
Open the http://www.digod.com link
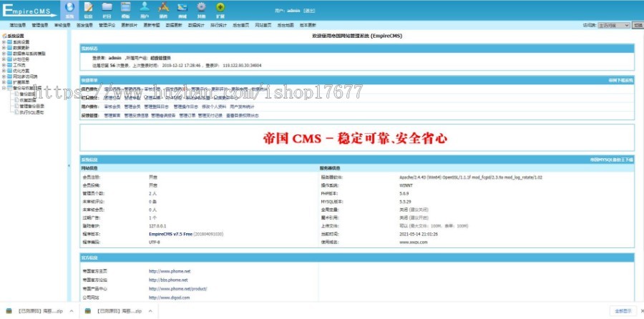[169, 298]
